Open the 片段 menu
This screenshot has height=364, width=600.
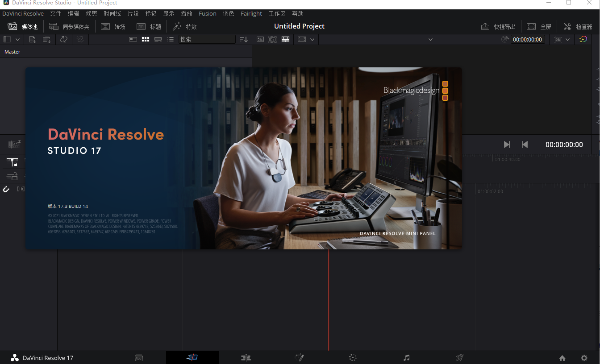click(x=133, y=14)
